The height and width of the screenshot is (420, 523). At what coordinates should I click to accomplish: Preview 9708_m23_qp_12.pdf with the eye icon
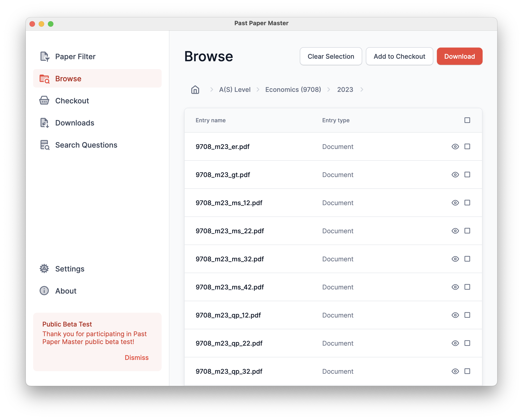coord(455,315)
